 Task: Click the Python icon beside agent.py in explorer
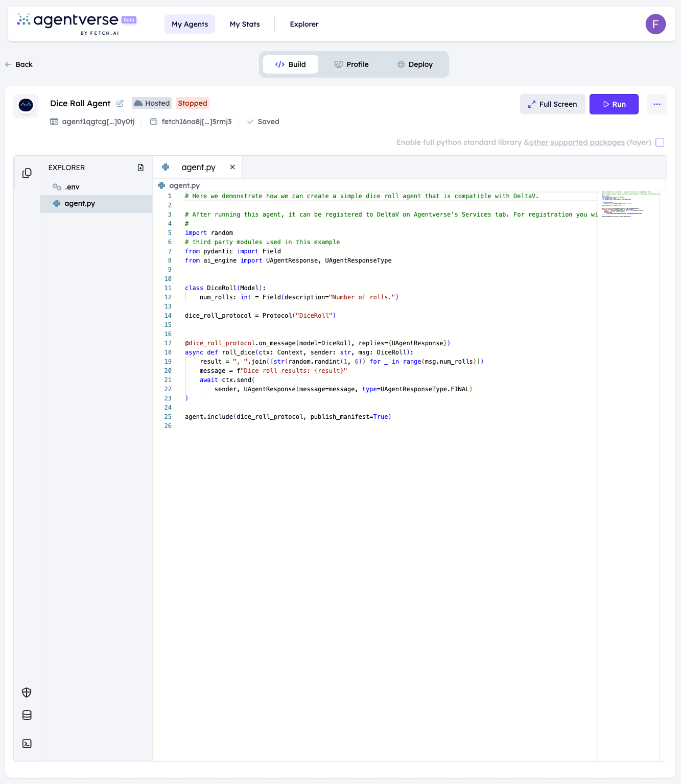coord(57,203)
